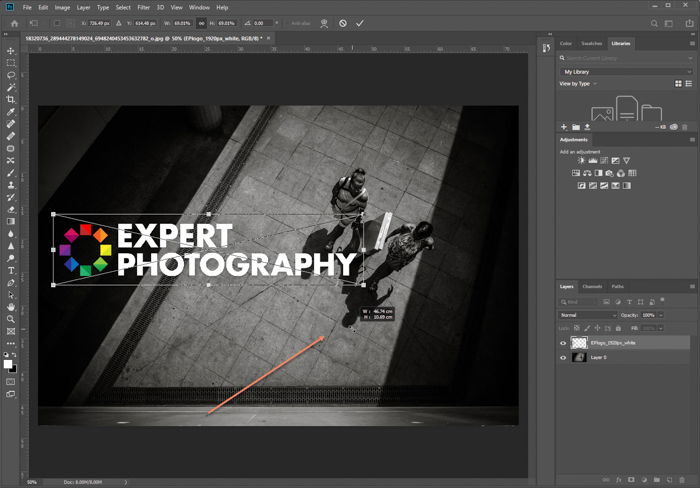Select the Lasso tool
Screen dimensions: 700x488
(x=11, y=75)
